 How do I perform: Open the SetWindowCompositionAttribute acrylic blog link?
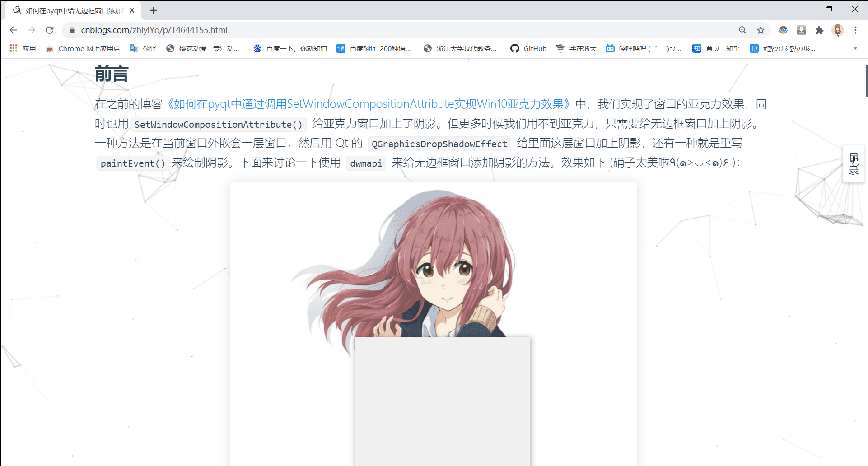coord(368,104)
